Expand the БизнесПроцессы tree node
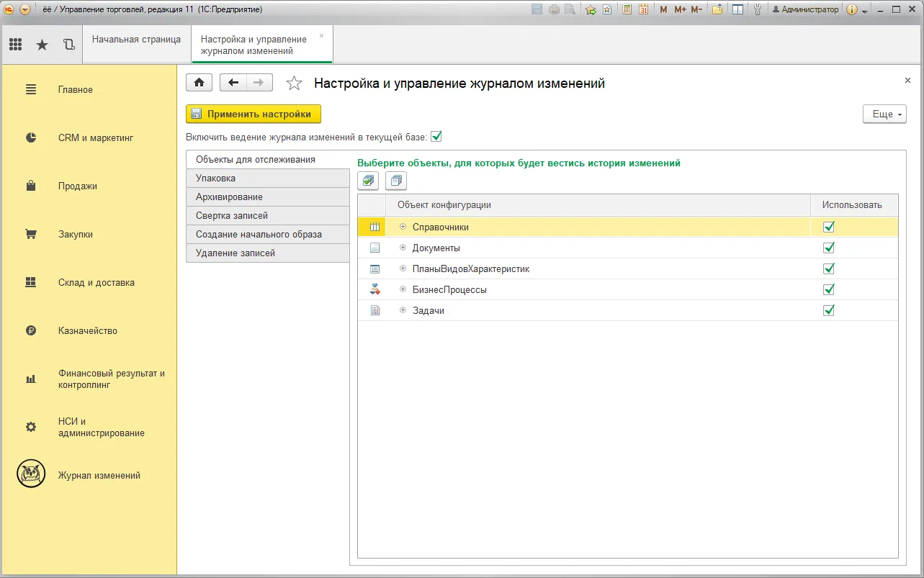Screen dimensions: 924x578 click(x=403, y=289)
